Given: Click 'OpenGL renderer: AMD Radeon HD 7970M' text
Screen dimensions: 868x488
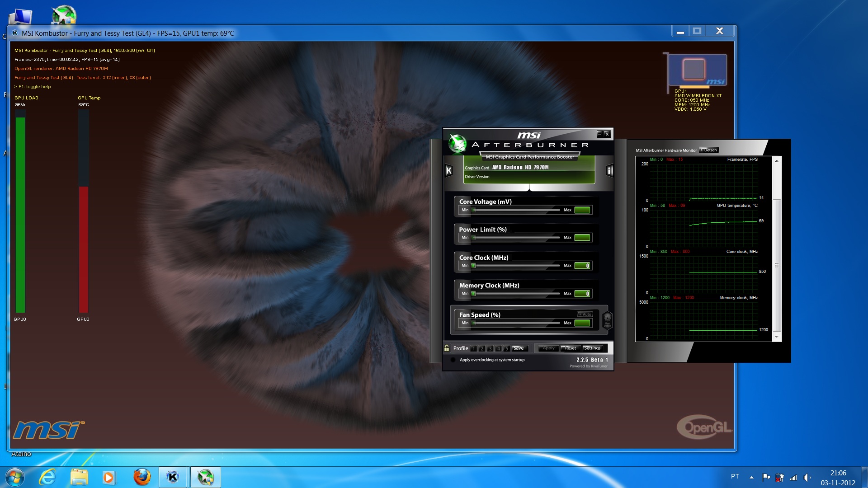Looking at the screenshot, I should (x=61, y=69).
